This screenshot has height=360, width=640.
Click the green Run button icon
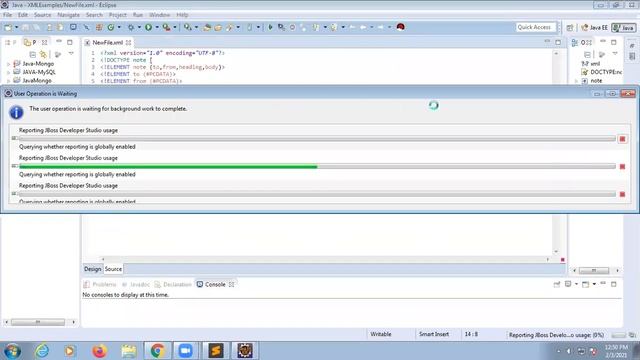tap(149, 27)
